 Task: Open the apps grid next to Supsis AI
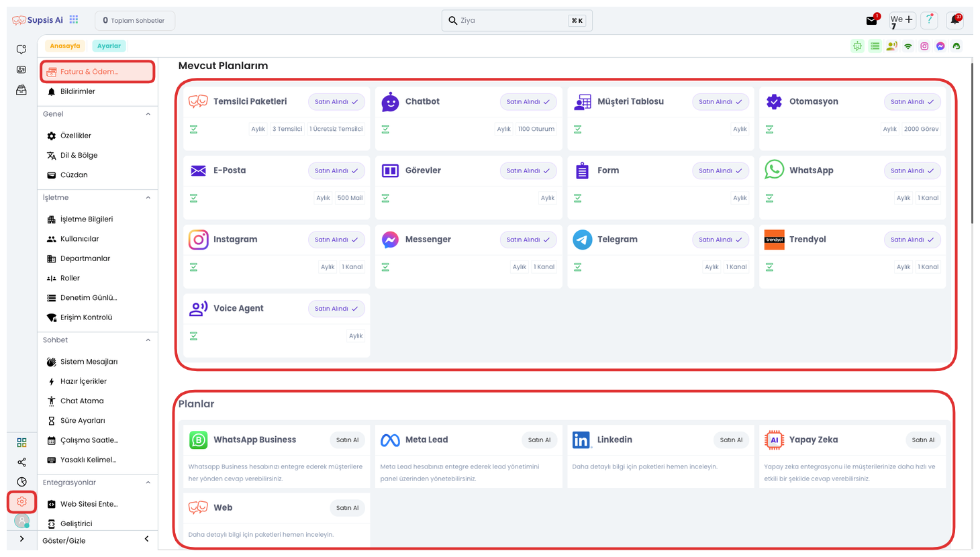(74, 20)
